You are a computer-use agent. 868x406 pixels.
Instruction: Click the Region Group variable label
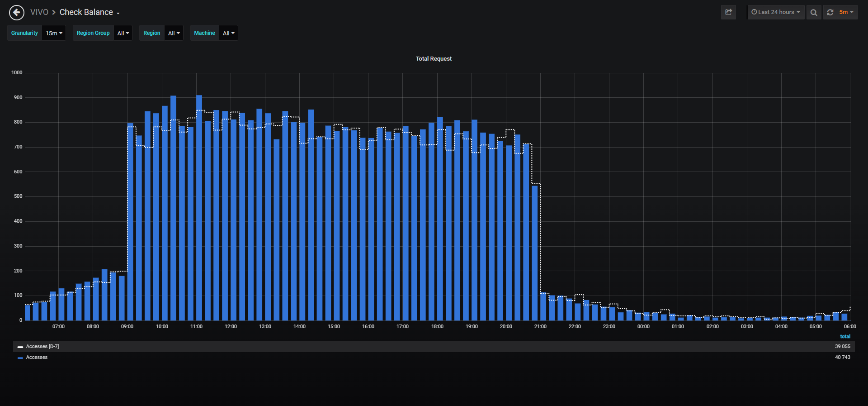[x=93, y=33]
